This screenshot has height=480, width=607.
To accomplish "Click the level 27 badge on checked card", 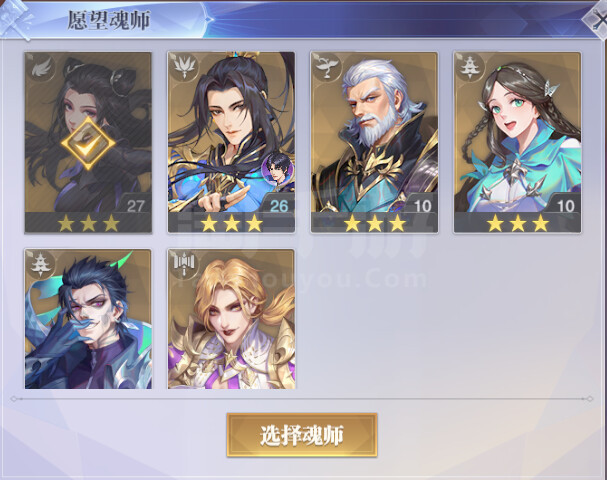I will pyautogui.click(x=135, y=205).
